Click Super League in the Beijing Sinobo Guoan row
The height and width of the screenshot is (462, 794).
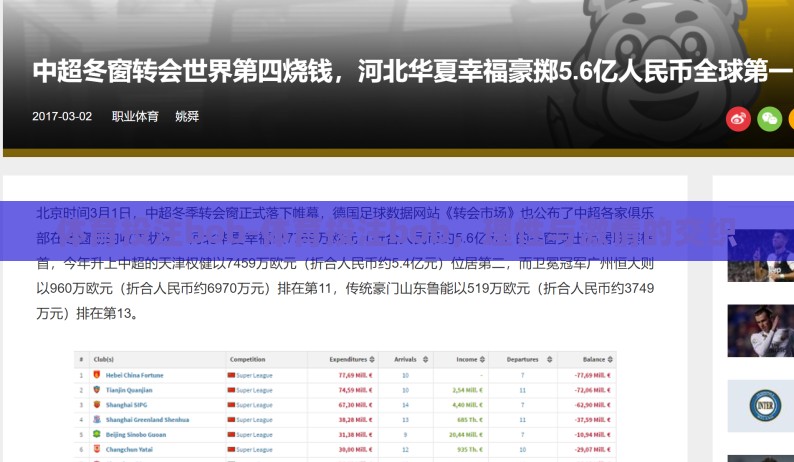click(254, 435)
